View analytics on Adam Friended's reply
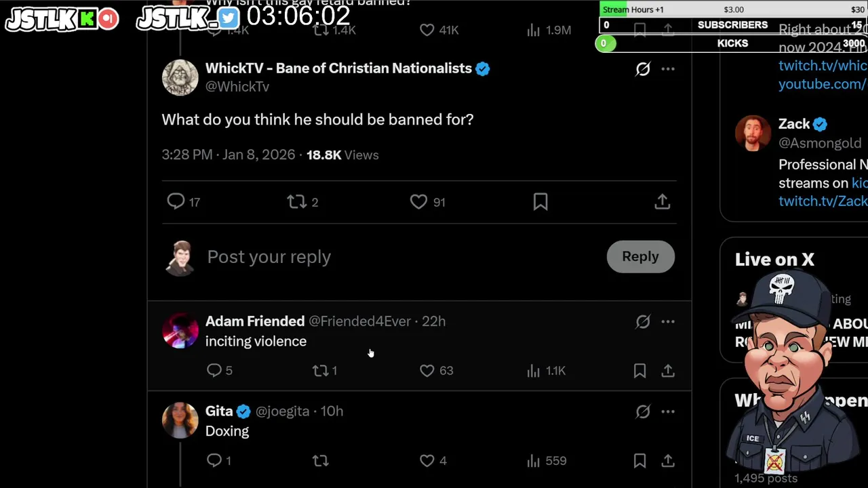 pos(534,370)
